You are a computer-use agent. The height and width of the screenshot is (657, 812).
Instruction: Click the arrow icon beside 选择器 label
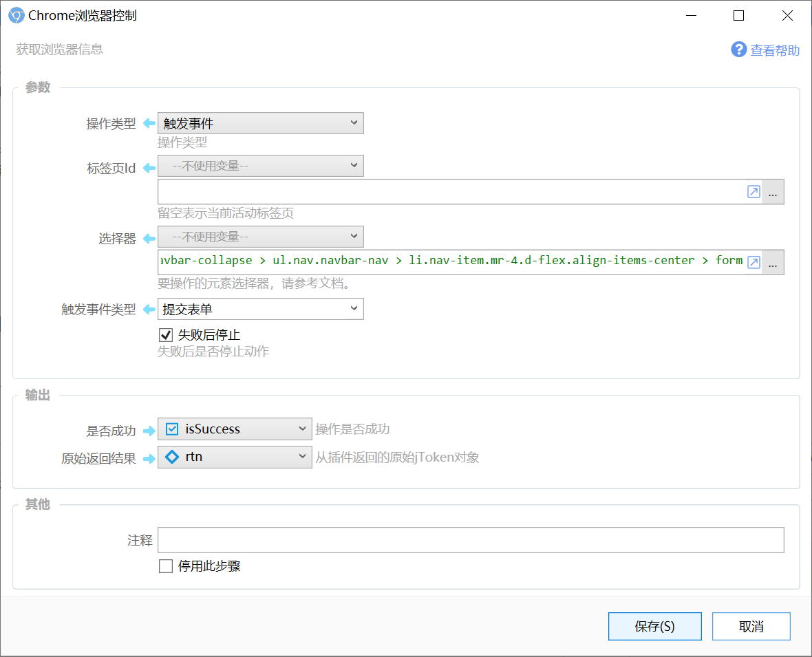tap(149, 238)
